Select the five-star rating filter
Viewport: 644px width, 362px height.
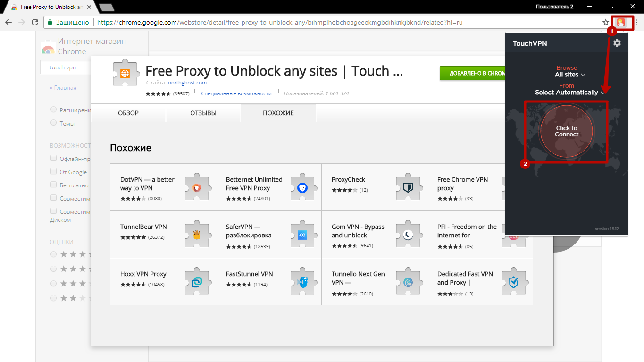(x=53, y=254)
